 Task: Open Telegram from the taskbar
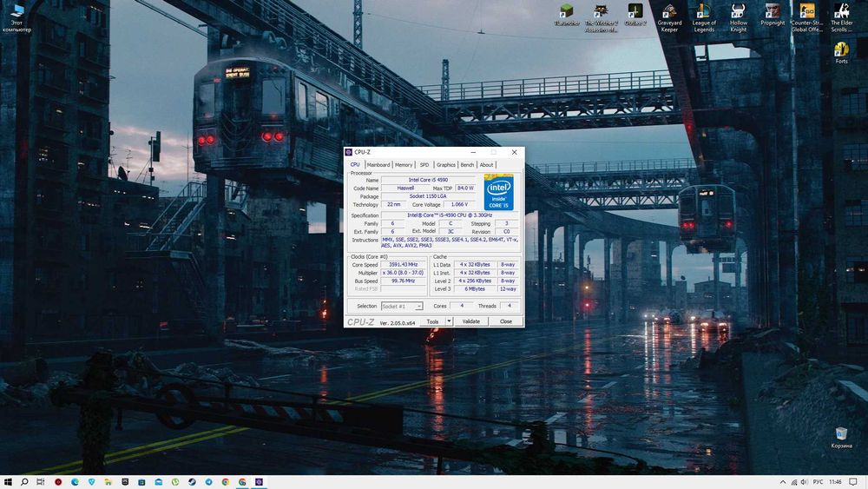[x=208, y=482]
